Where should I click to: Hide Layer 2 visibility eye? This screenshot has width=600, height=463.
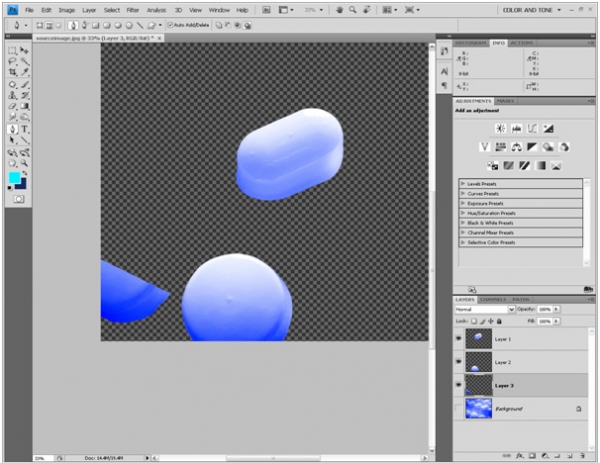click(458, 361)
